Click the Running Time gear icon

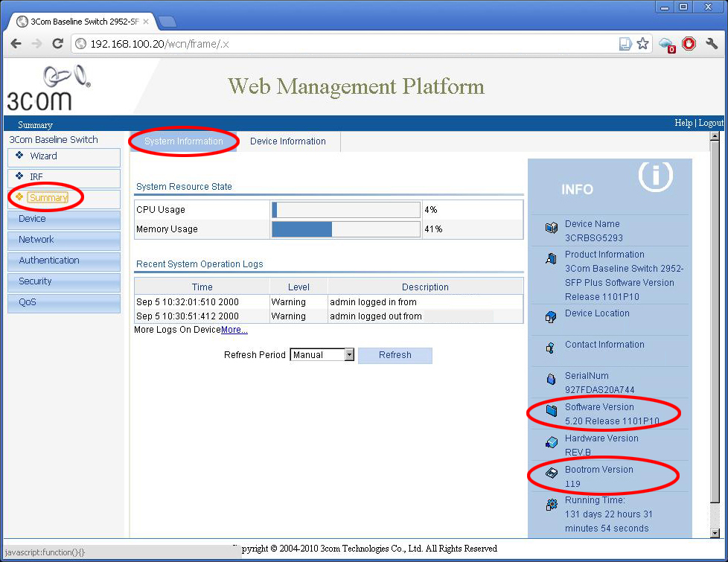tap(552, 505)
